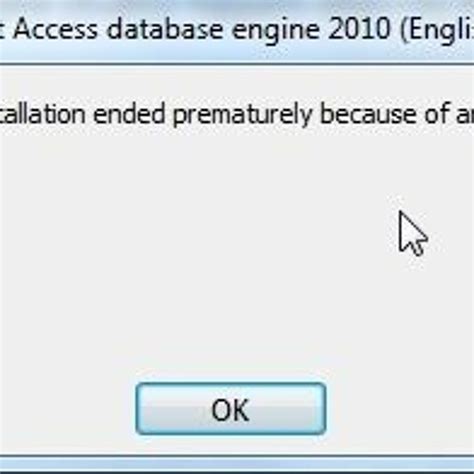Click the word 'ended' in the message
This screenshot has width=474, height=474.
pyautogui.click(x=129, y=114)
